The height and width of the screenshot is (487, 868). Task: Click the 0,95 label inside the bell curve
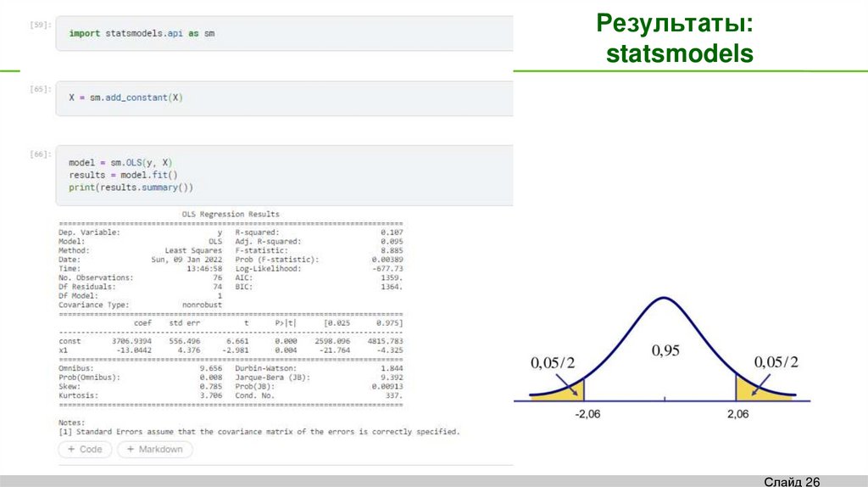click(665, 350)
